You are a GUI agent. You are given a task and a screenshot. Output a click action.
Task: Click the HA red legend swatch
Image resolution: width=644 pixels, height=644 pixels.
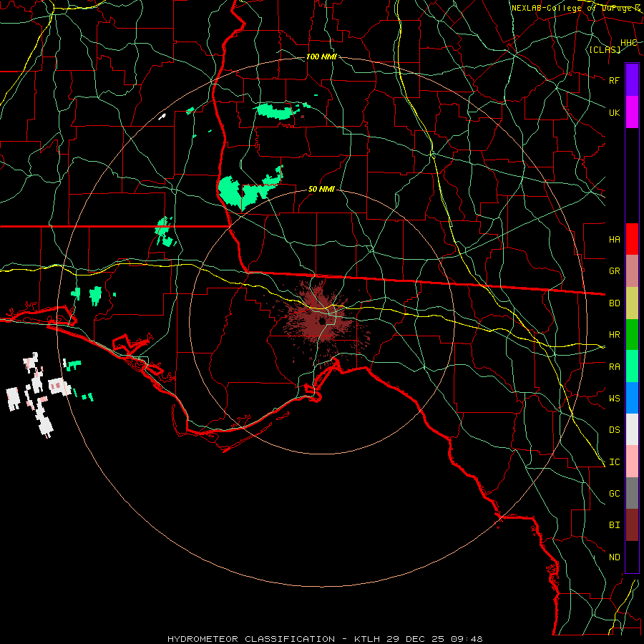tap(632, 239)
